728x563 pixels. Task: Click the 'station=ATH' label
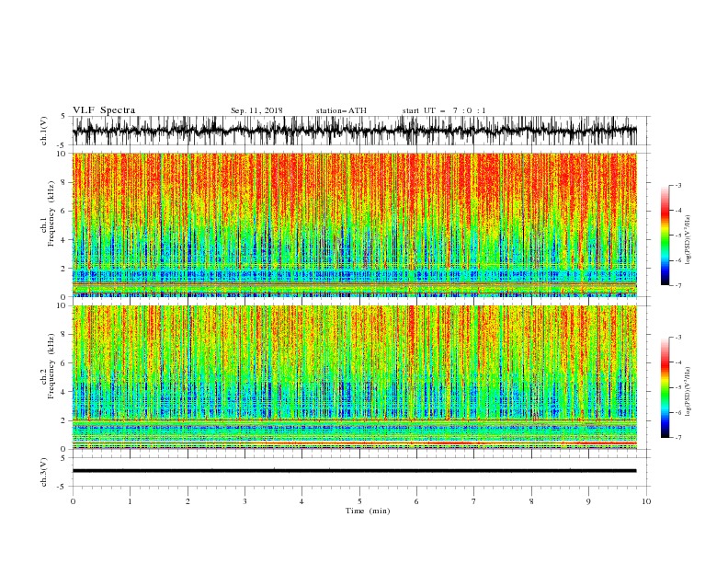(341, 110)
